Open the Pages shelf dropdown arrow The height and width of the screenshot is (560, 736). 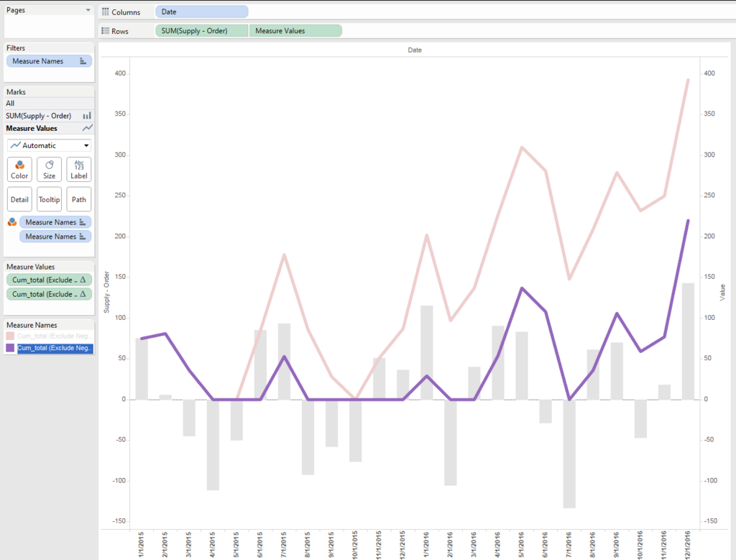[88, 10]
